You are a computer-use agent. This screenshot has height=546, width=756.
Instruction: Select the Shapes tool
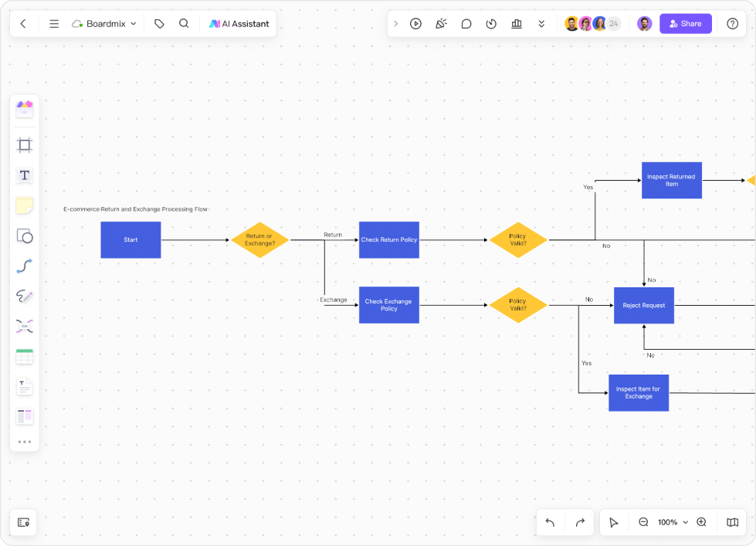(25, 236)
